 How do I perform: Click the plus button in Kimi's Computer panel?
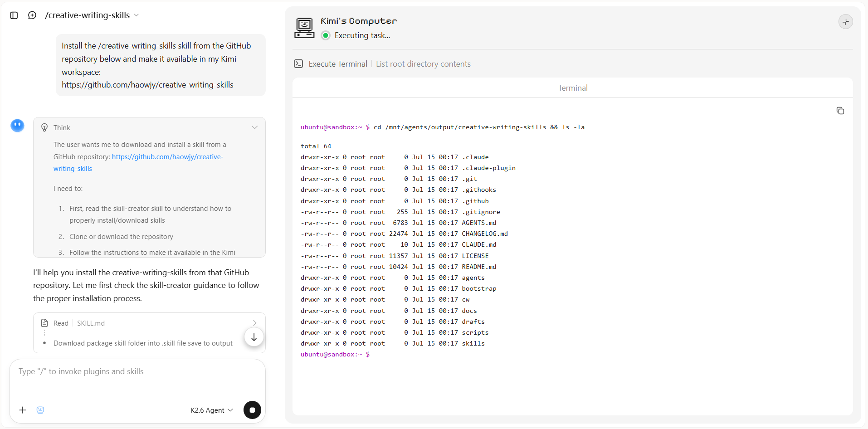(845, 22)
